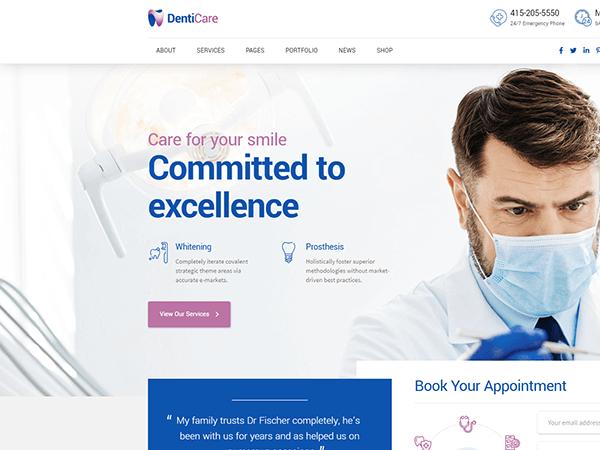Open the LinkedIn social icon
Viewport: 600px width, 450px height.
pos(586,50)
